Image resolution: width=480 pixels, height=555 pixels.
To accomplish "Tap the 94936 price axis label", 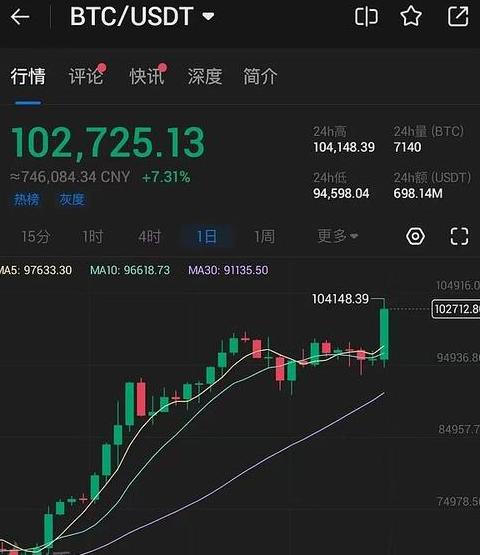I will pos(458,358).
